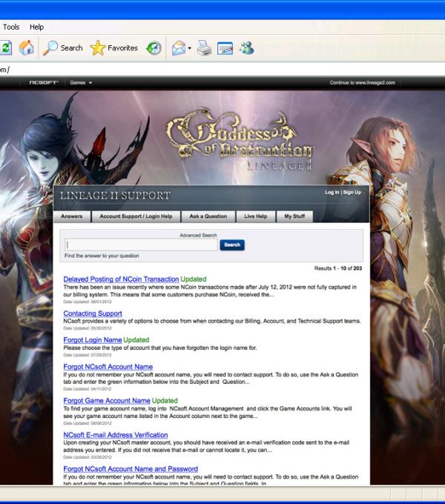Click the Log In link

(332, 192)
